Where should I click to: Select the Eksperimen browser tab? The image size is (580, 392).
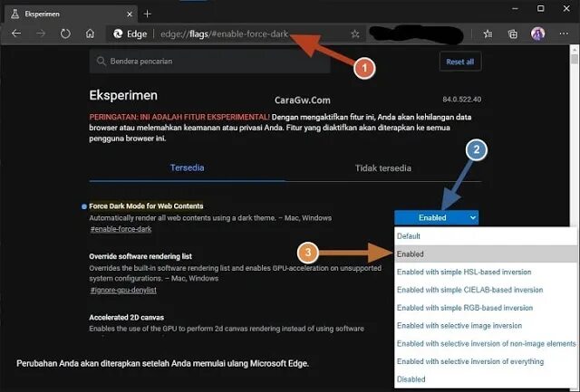71,14
